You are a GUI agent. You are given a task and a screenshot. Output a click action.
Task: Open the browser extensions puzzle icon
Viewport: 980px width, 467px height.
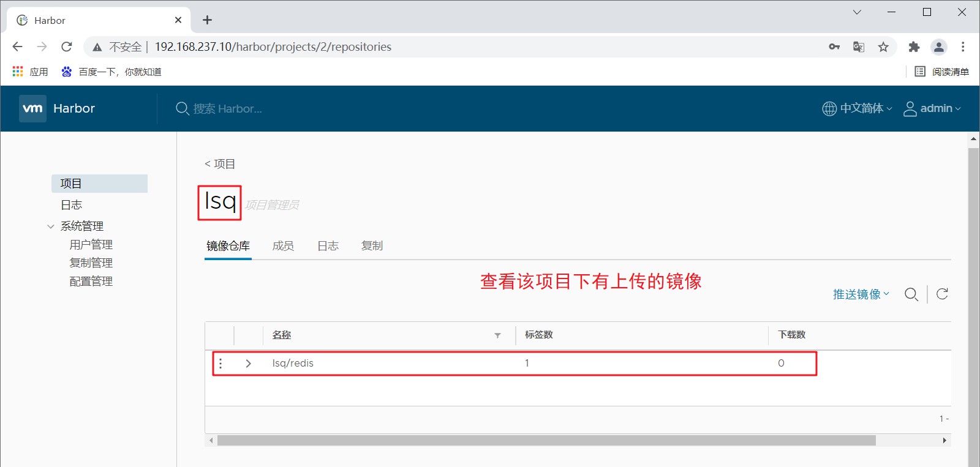pos(914,47)
